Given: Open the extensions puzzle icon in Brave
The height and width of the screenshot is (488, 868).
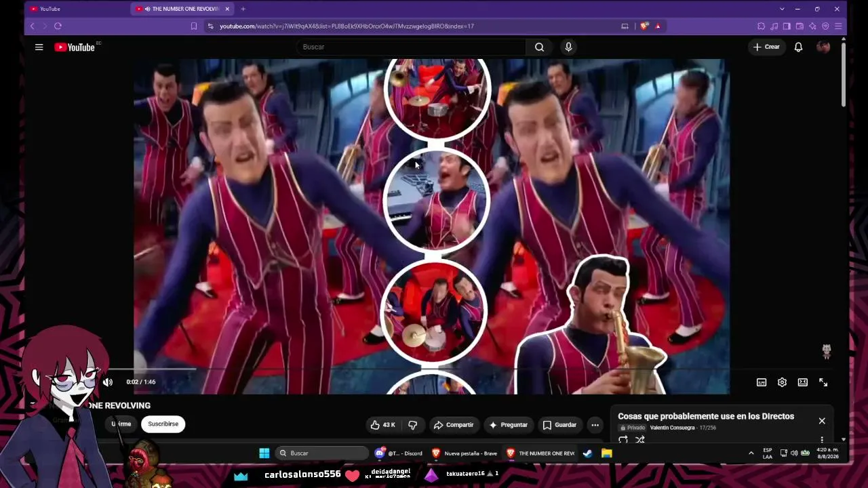Looking at the screenshot, I should 761,26.
